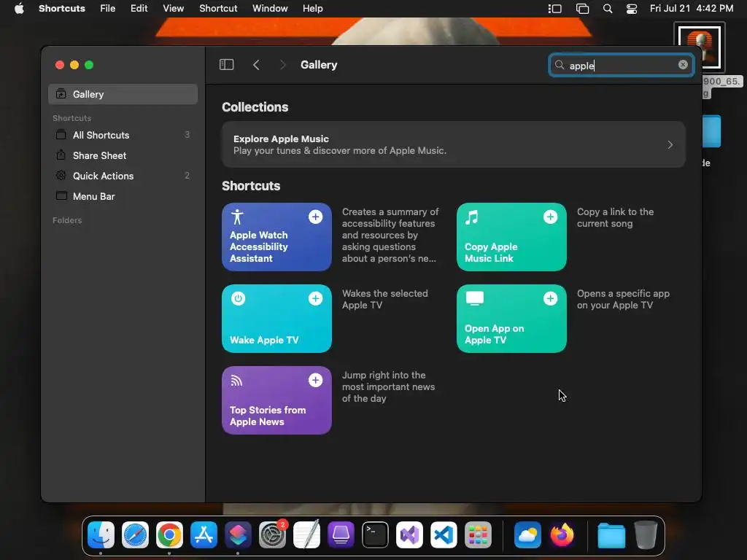Open the Explore Apple Music collection row

454,144
